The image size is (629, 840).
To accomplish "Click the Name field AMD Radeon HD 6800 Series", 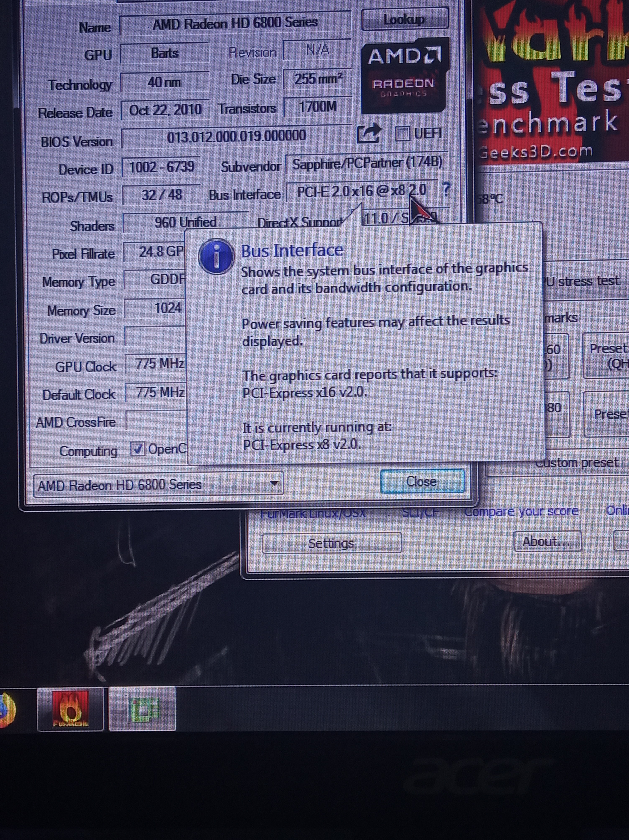I will 235,24.
